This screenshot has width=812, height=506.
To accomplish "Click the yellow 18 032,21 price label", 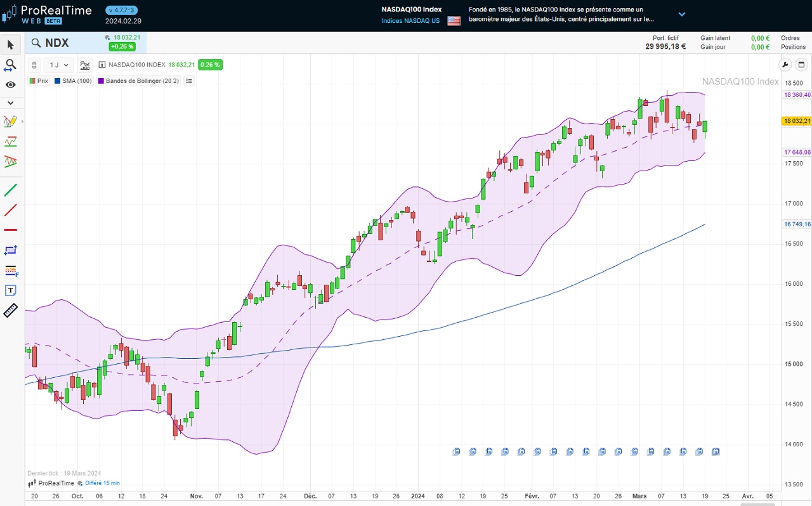I will tap(797, 121).
